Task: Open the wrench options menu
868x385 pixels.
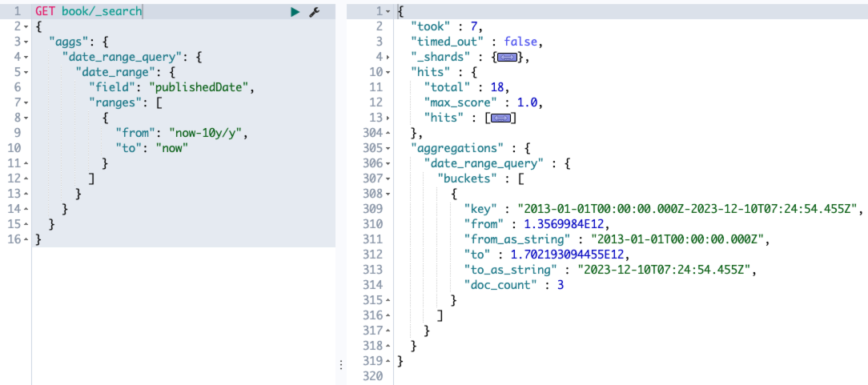Action: pyautogui.click(x=315, y=12)
